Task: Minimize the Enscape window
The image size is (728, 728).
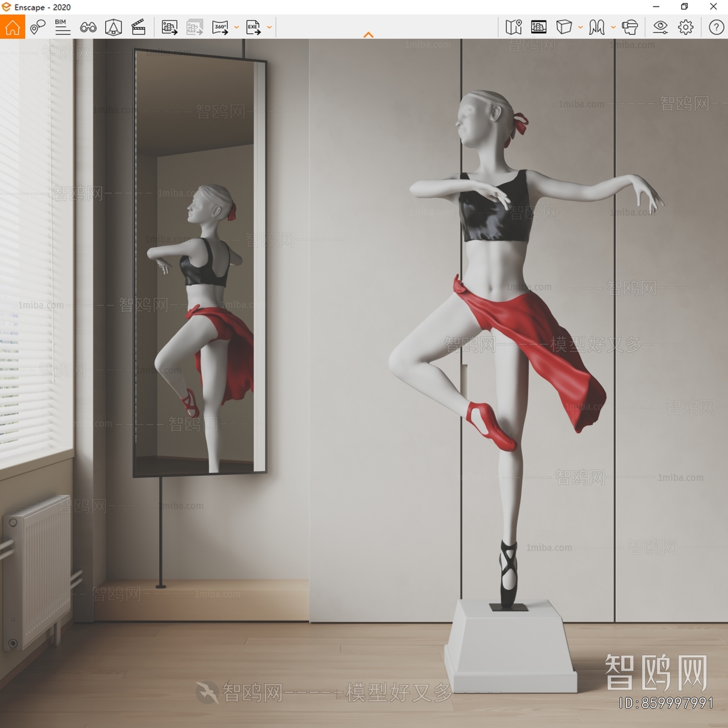Action: click(656, 7)
